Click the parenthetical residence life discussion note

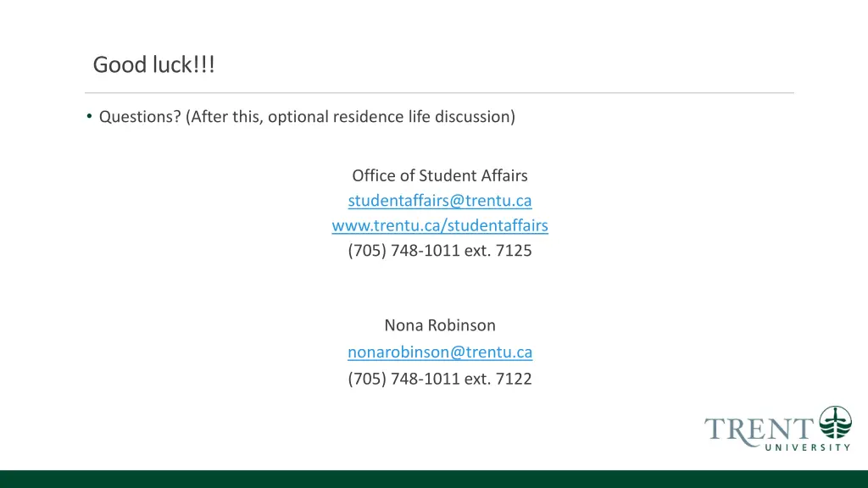click(x=350, y=117)
